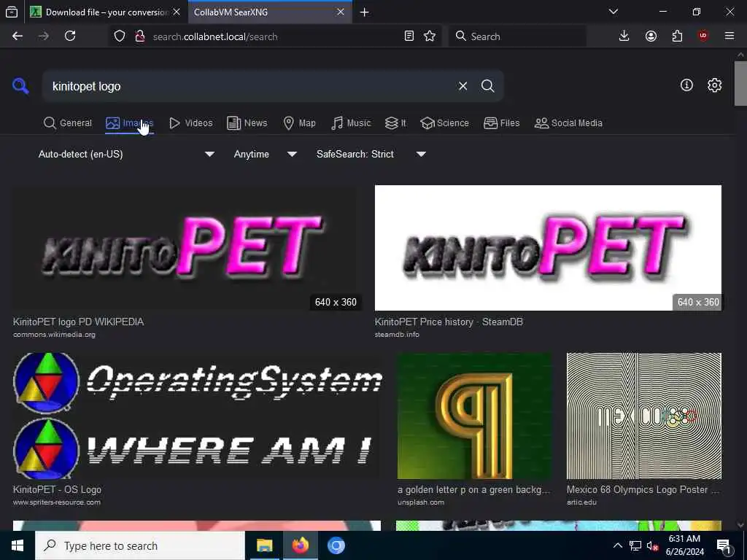Click the page vertical scrollbar thumb

click(x=740, y=83)
